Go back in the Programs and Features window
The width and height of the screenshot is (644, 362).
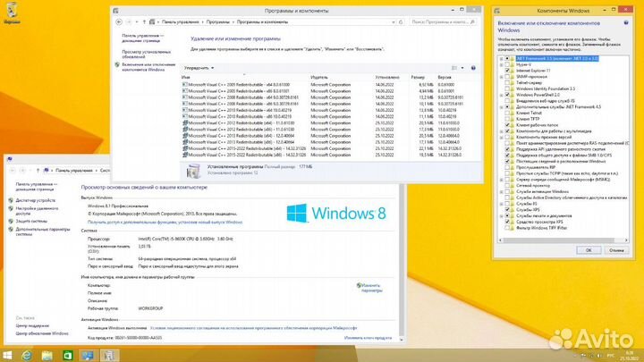pyautogui.click(x=119, y=22)
